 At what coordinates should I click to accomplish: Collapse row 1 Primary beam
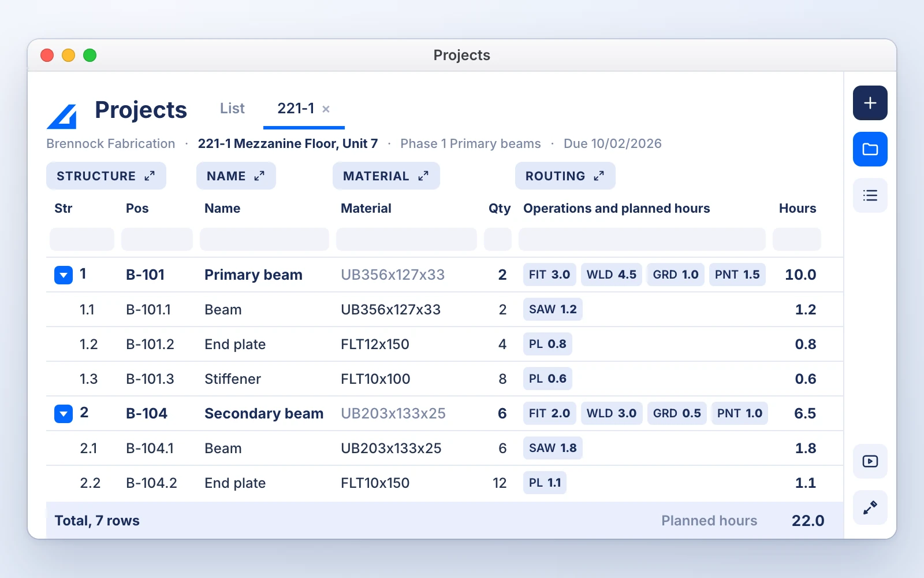64,275
